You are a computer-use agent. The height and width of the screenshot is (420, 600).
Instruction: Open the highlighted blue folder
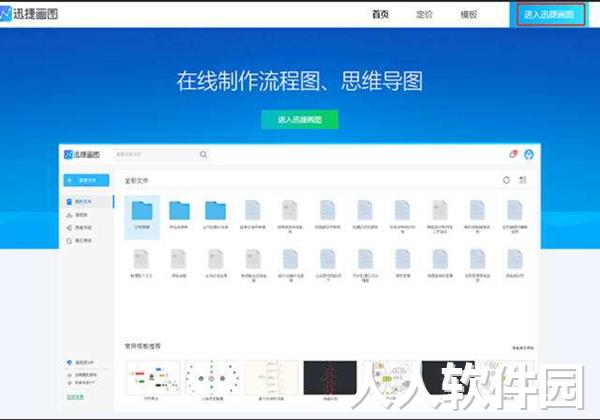pyautogui.click(x=142, y=217)
